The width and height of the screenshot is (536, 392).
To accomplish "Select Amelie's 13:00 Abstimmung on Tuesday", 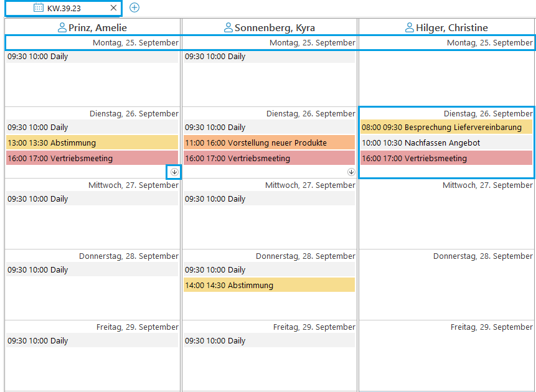I will [92, 143].
